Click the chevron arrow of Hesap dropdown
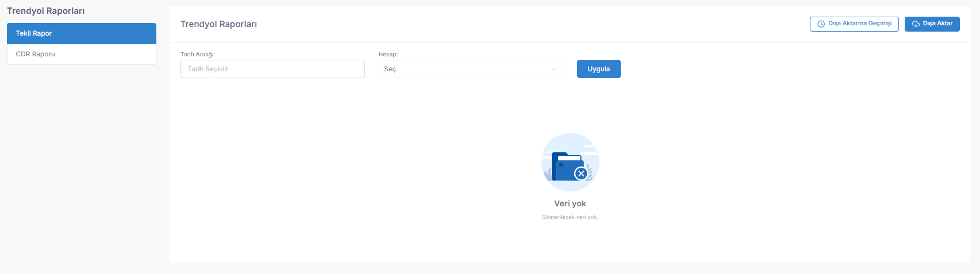This screenshot has width=980, height=273. (554, 70)
